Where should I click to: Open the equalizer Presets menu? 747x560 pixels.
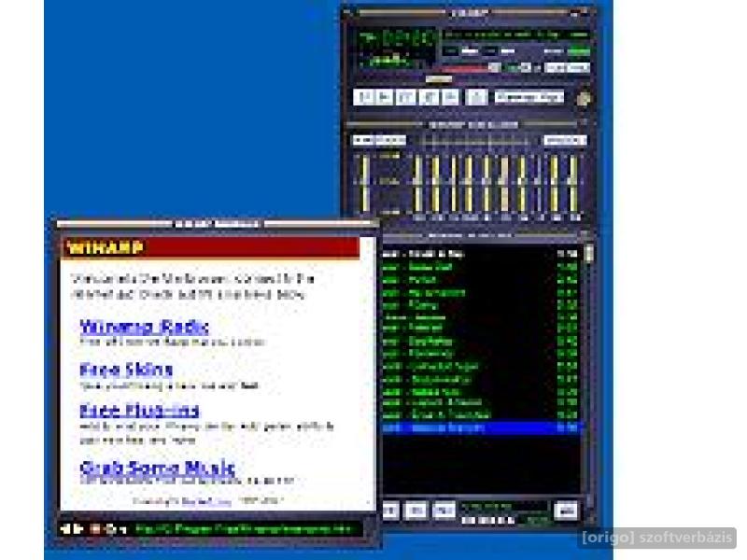[565, 141]
